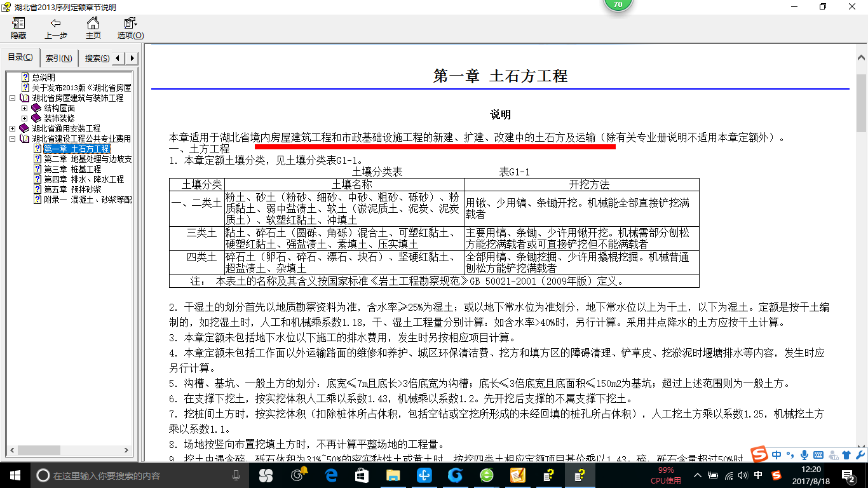Open 第四章 排水、降水工程 topic
868x488 pixels.
pos(84,179)
